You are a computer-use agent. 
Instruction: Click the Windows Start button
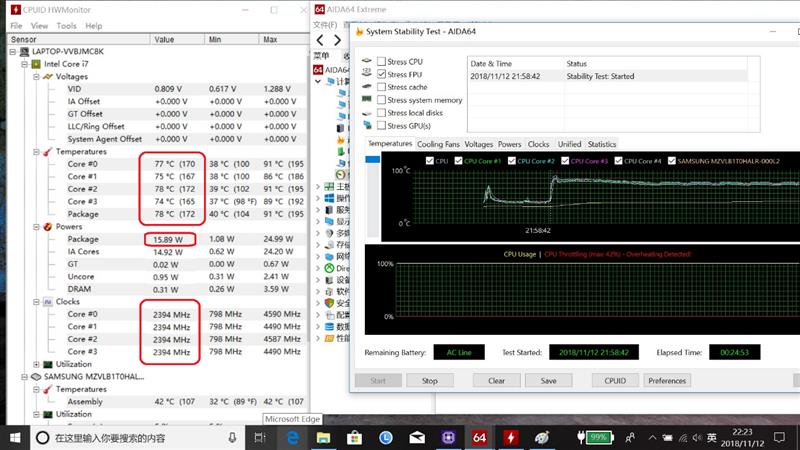pyautogui.click(x=15, y=438)
